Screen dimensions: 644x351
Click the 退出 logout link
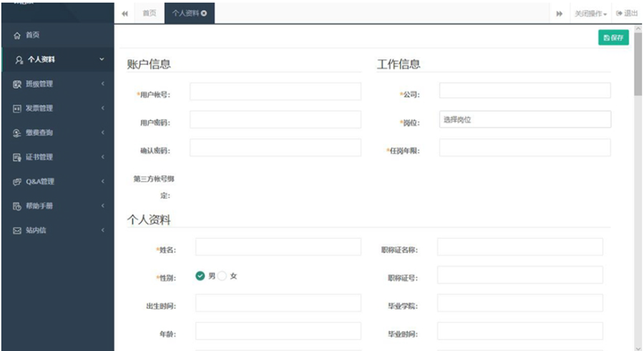[x=627, y=14]
